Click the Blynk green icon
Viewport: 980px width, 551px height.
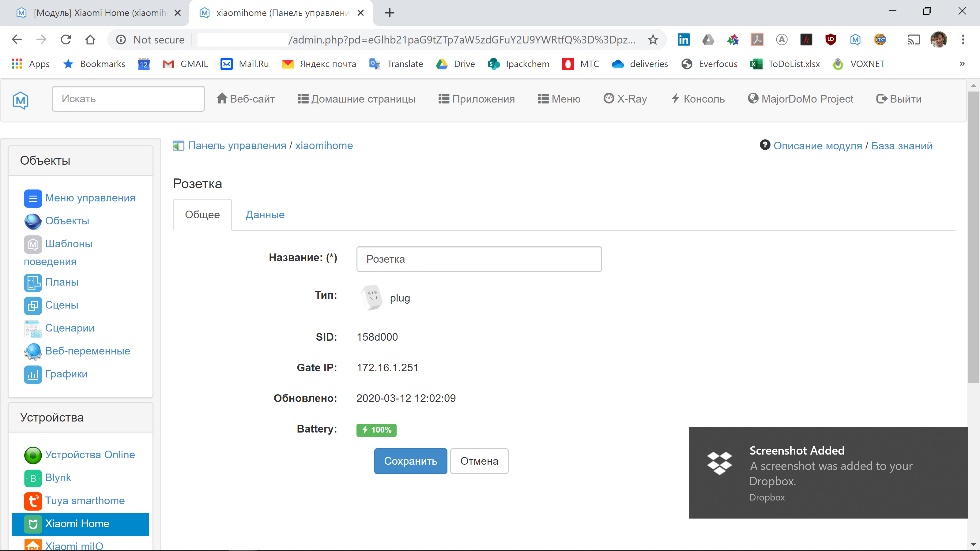pyautogui.click(x=33, y=478)
